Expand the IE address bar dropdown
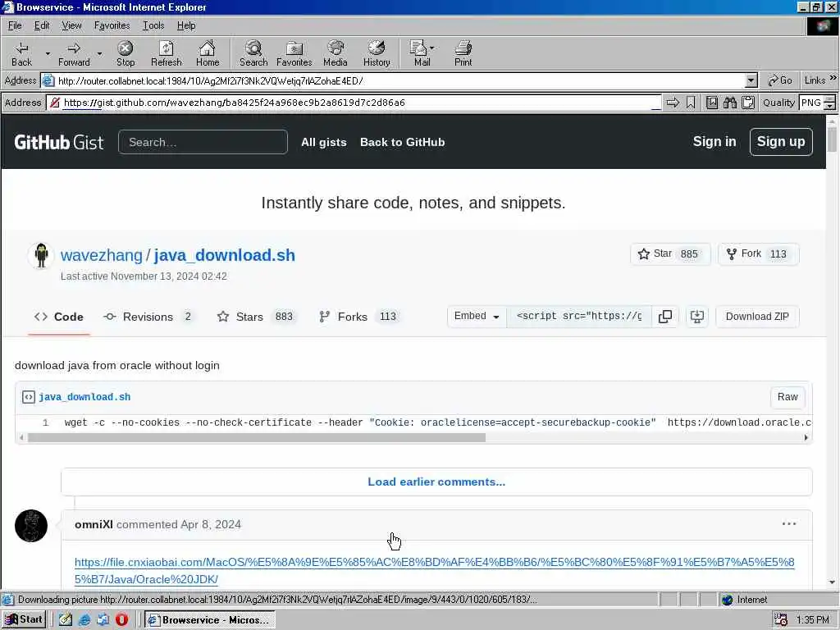 751,81
